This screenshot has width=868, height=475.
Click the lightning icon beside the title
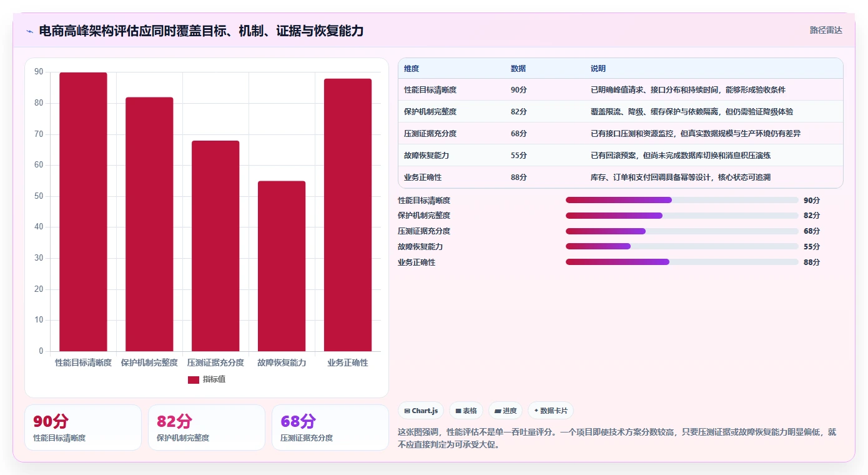click(x=30, y=31)
